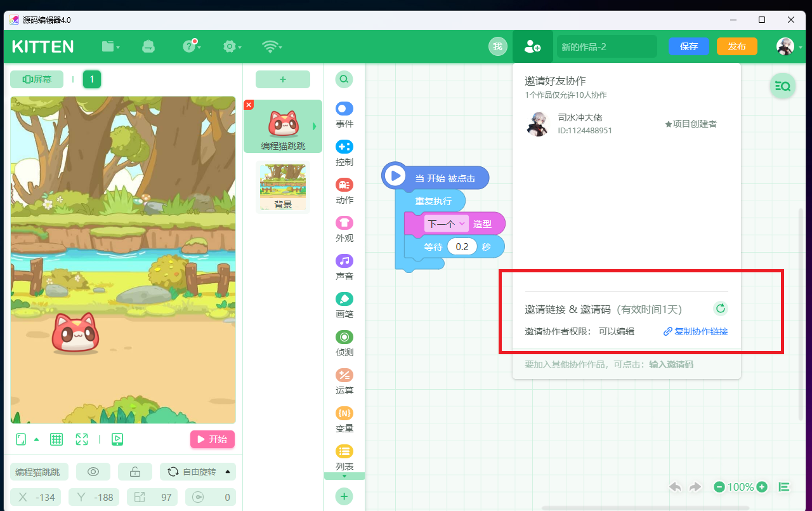Select the 编程猫跳跳 sprite thumbnail
Image resolution: width=812 pixels, height=511 pixels.
[283, 126]
